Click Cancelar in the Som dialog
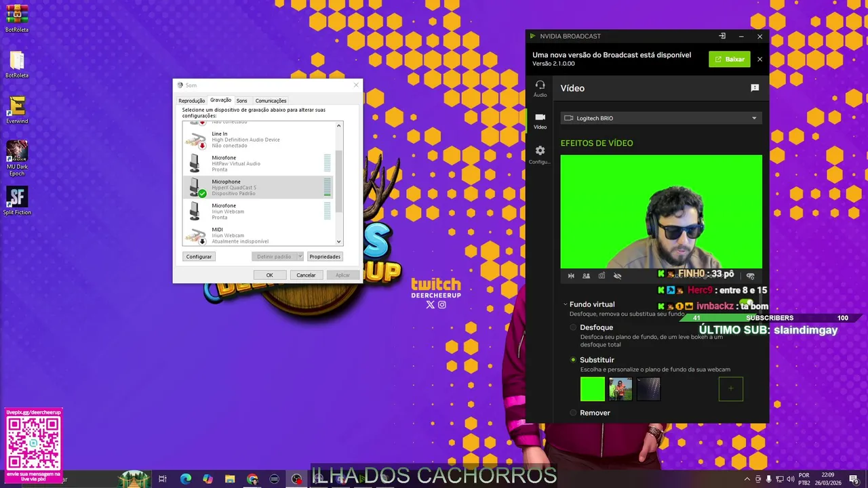Viewport: 868px width, 488px height. click(306, 274)
